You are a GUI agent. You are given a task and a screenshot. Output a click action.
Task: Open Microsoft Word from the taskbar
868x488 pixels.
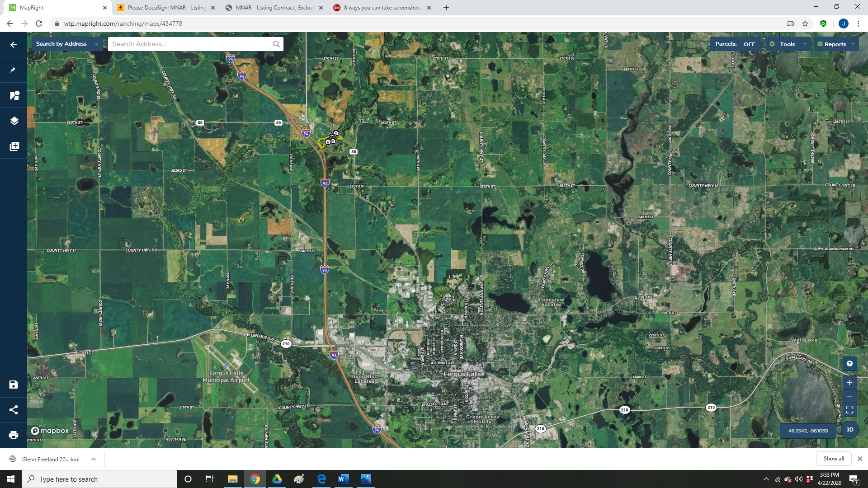point(343,479)
